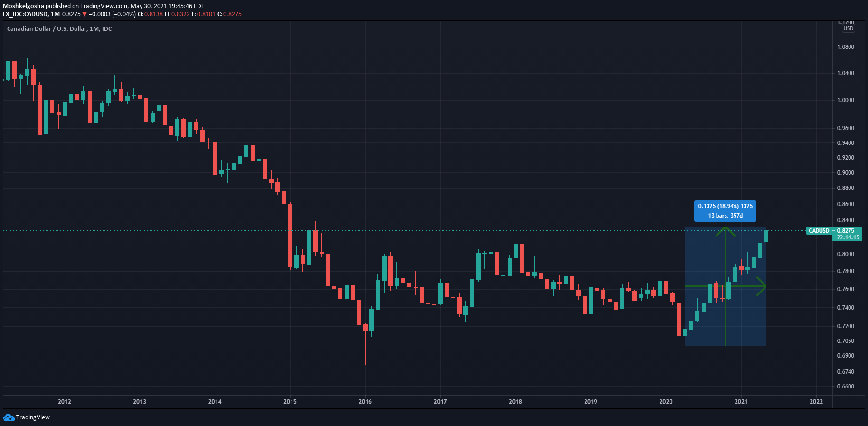Click the 0.6900 price axis label
868x426 pixels.
pos(845,356)
